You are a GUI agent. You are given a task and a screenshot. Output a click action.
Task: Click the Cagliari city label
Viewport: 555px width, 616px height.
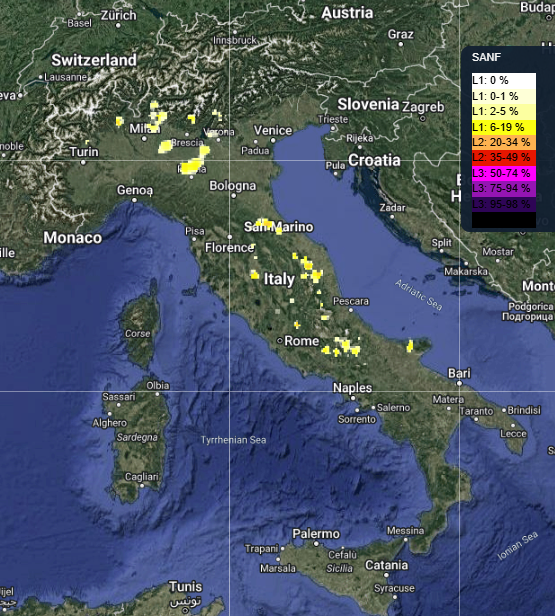[x=142, y=477]
